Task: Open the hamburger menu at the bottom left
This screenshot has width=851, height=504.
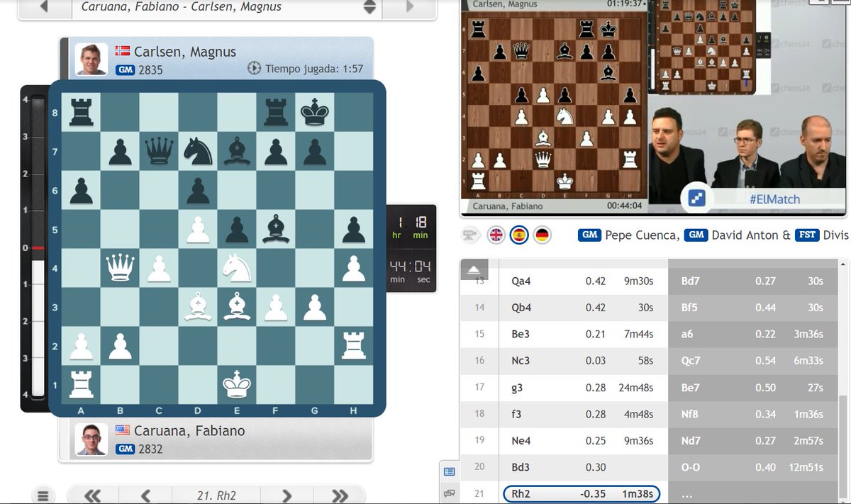Action: point(44,494)
